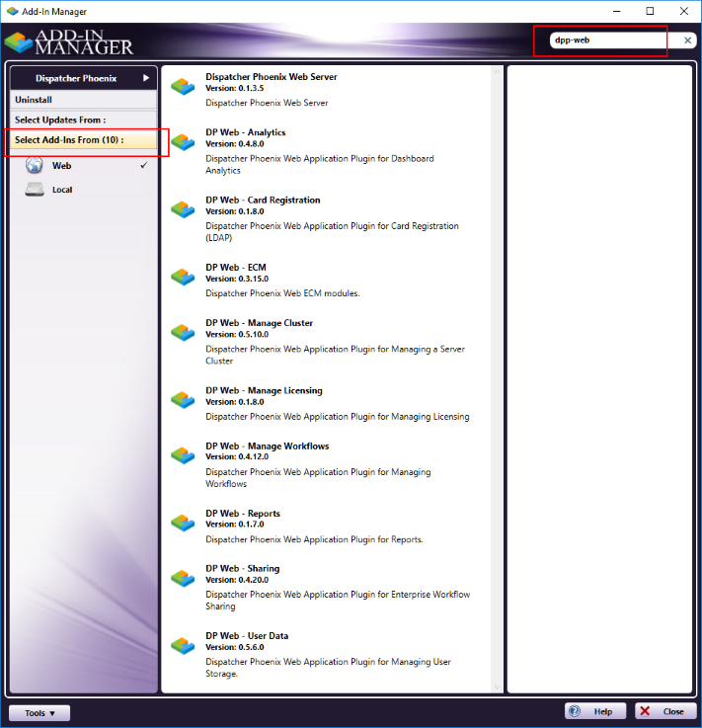
Task: Click the Enterprise Workflow Sharing description
Action: (x=338, y=601)
